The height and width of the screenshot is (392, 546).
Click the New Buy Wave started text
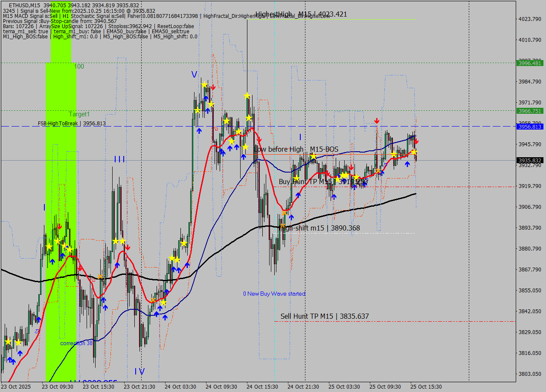[x=274, y=294]
